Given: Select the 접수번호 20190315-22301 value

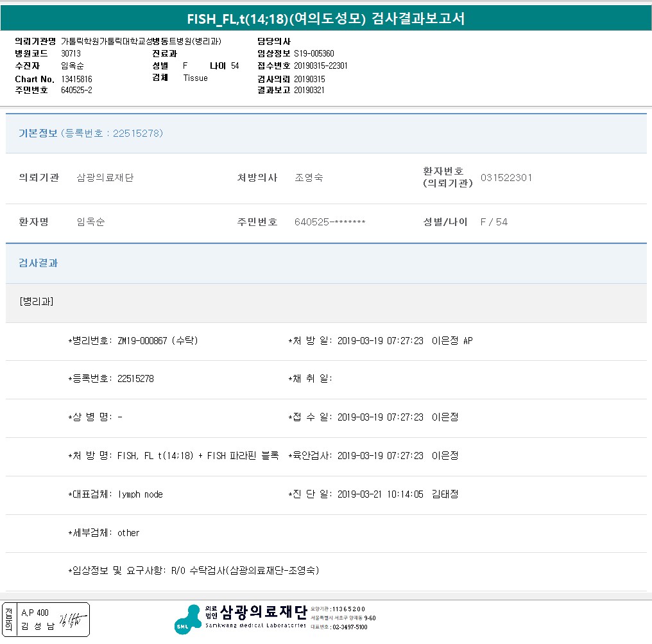Looking at the screenshot, I should tap(321, 66).
